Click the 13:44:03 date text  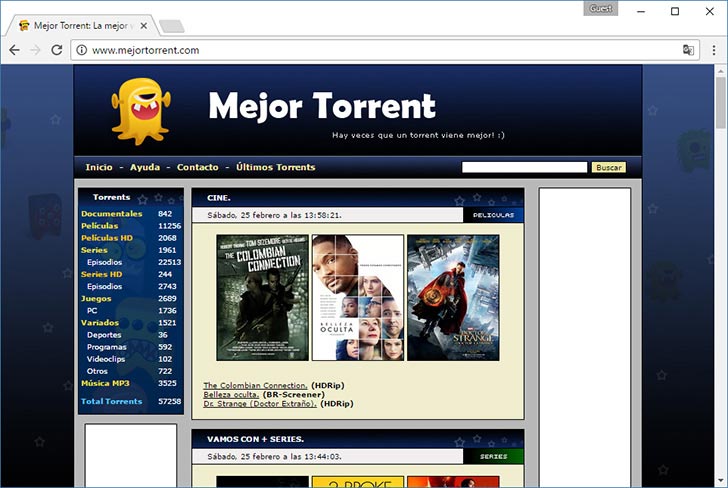pos(274,456)
